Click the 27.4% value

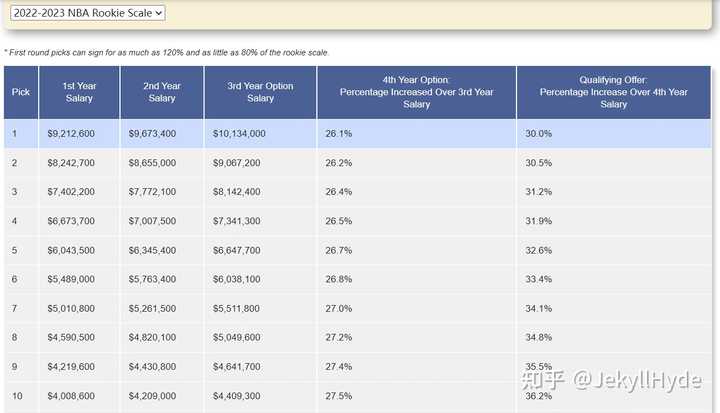click(339, 367)
